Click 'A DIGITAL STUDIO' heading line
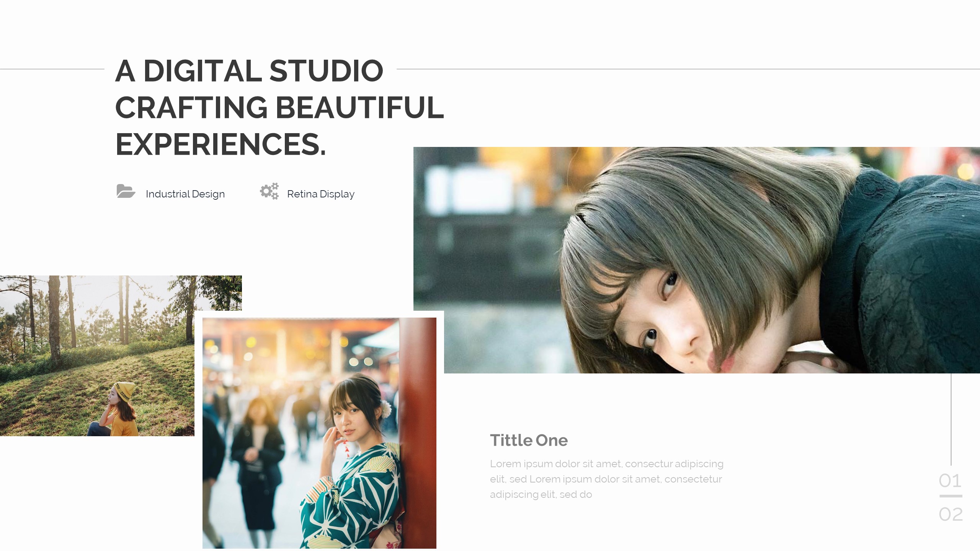 [249, 71]
